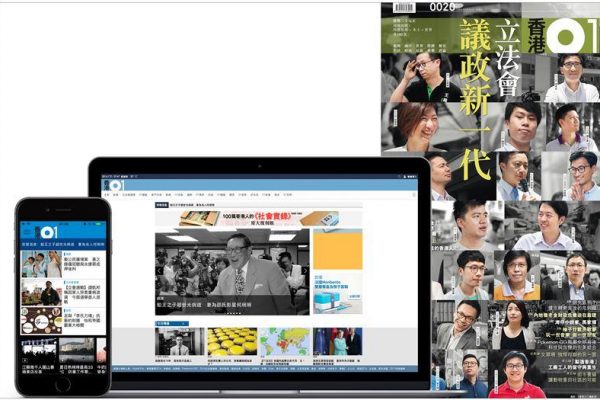The width and height of the screenshot is (600, 400).
Task: Click the blue section header above the thumbnails
Action: (172, 323)
